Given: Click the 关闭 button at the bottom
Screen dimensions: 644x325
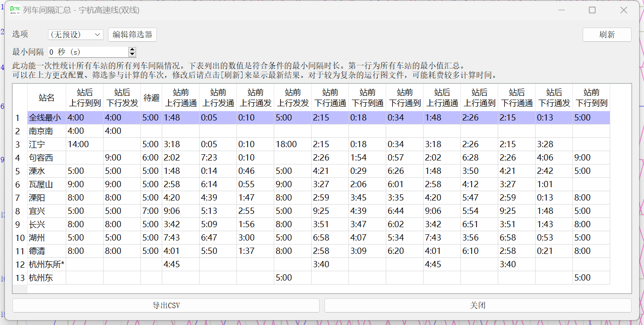Looking at the screenshot, I should (x=478, y=305).
